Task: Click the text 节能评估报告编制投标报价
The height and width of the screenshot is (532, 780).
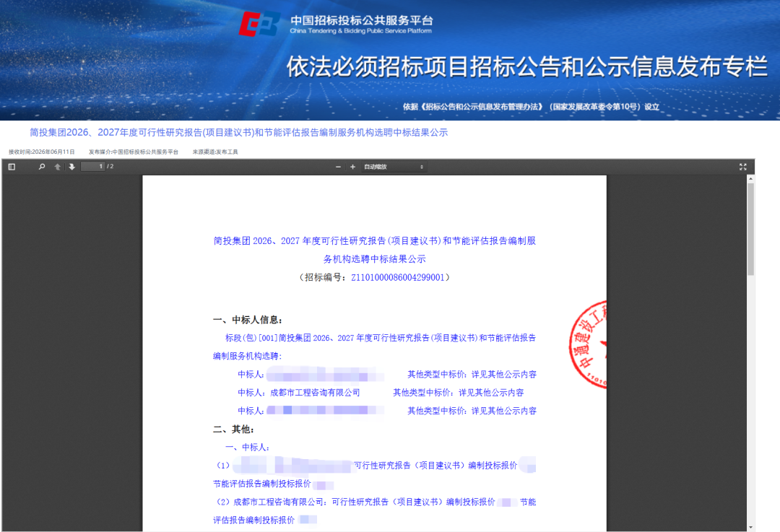Action: 261,484
